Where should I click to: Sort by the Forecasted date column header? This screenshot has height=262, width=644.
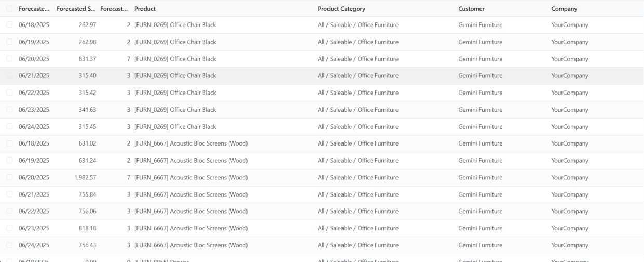(x=34, y=9)
